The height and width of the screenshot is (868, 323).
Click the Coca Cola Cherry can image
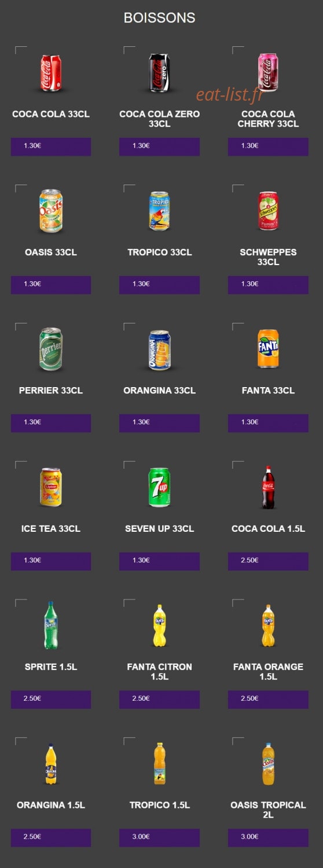tap(267, 73)
